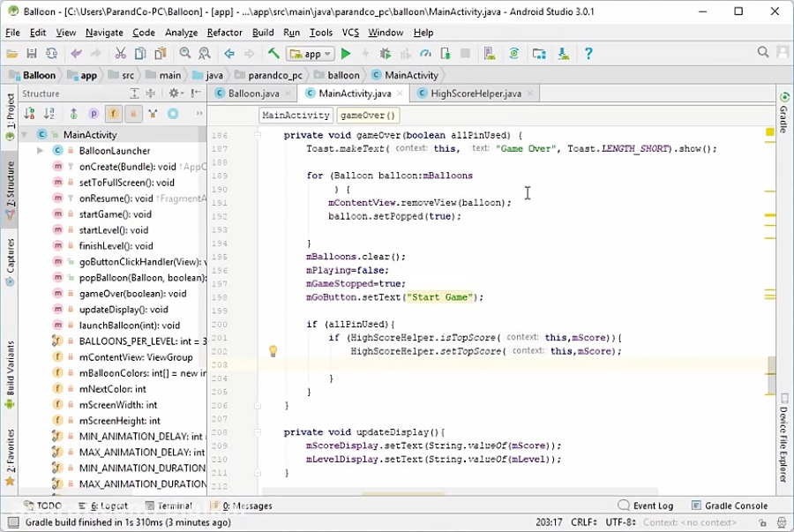Save all files with the save icon
This screenshot has width=794, height=532.
31,54
